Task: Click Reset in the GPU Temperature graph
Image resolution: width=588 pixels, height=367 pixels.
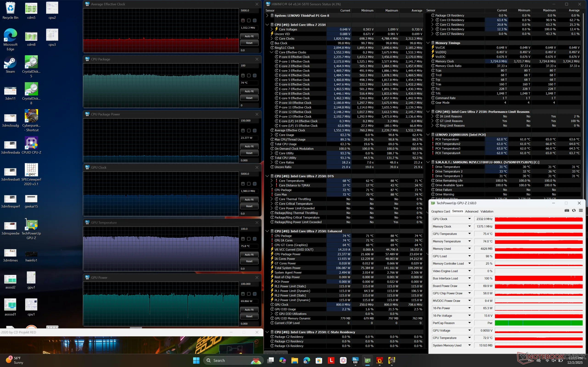Action: (249, 261)
